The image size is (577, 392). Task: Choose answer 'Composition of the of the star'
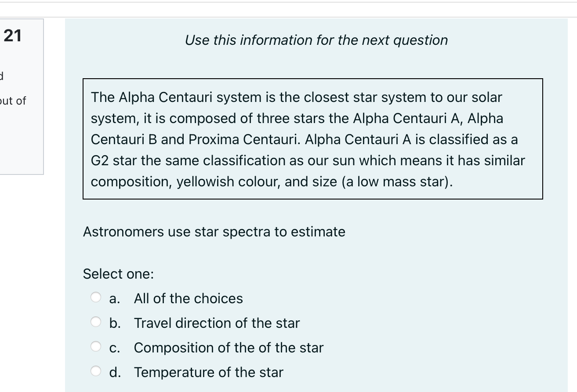coord(229,348)
